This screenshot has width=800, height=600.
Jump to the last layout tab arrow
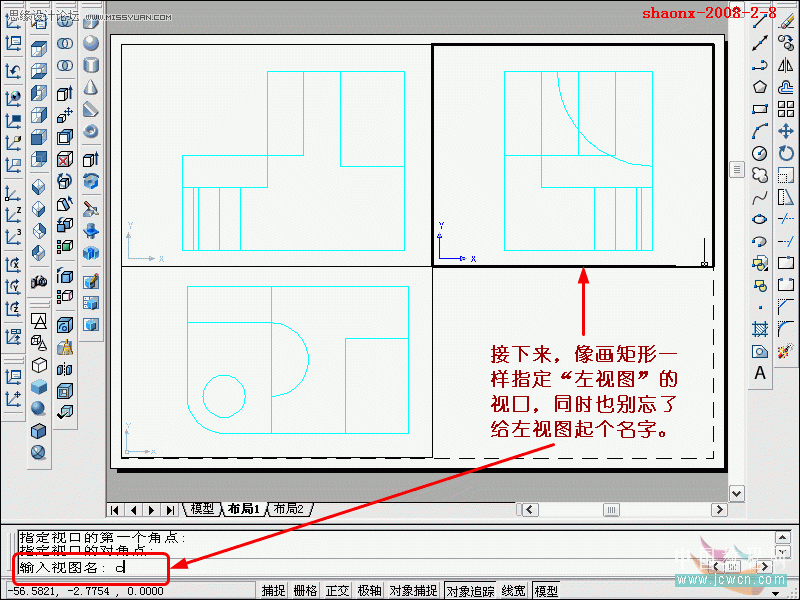pos(170,510)
